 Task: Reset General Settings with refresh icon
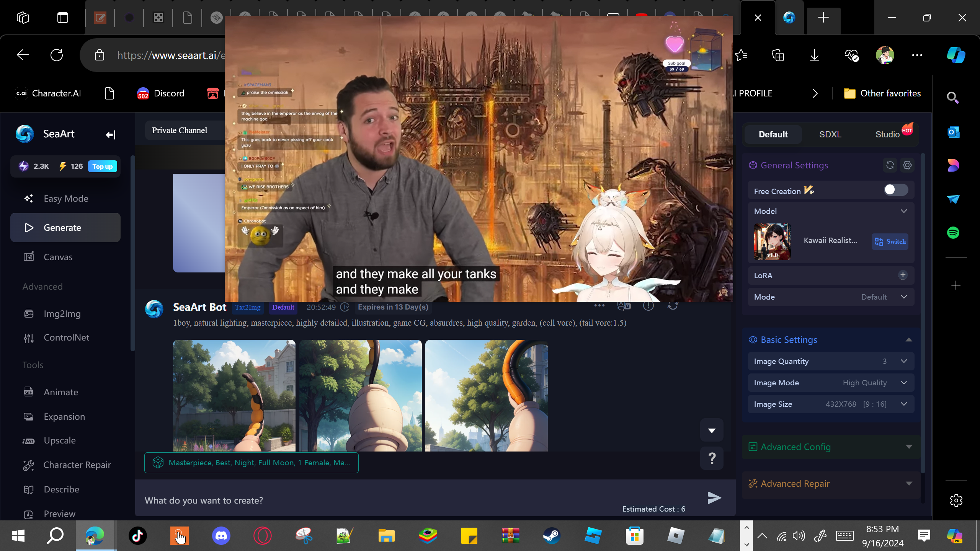tap(890, 165)
